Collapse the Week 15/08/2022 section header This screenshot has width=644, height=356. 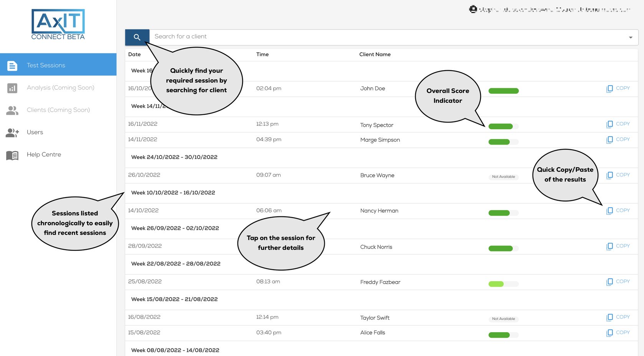coord(175,300)
